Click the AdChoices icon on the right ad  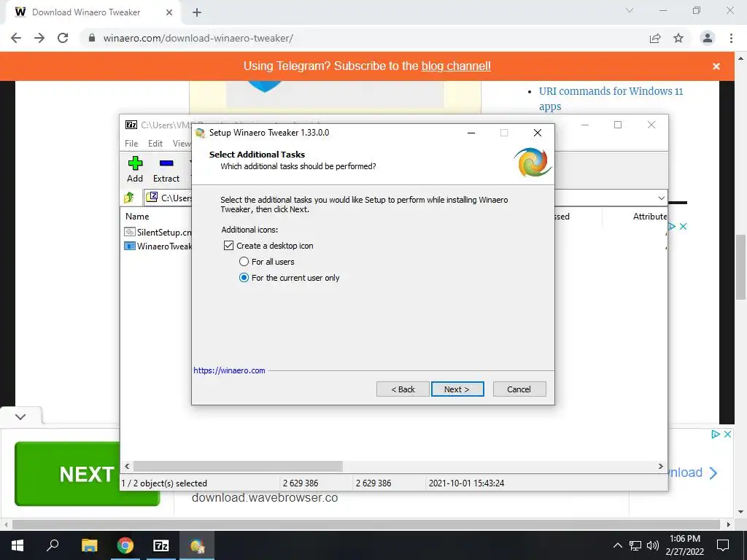671,227
